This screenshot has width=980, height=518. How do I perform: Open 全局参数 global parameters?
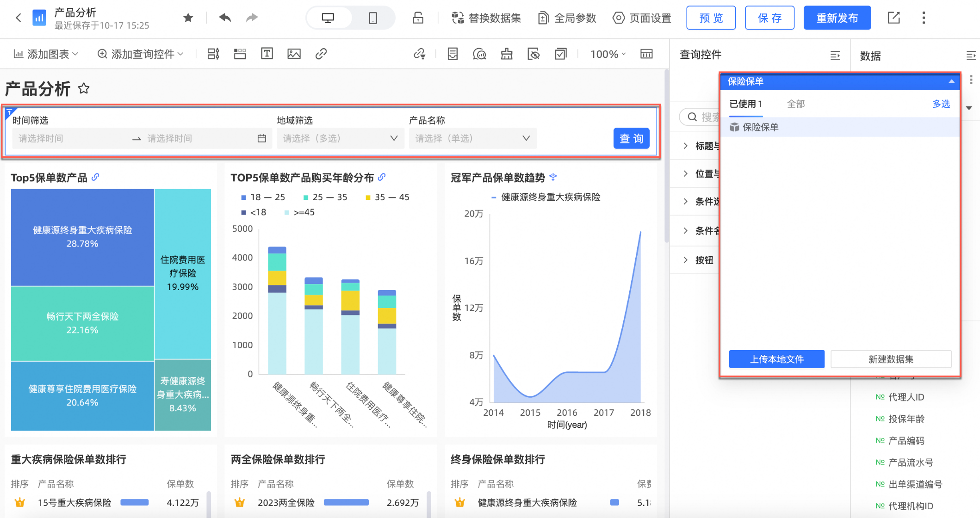click(x=567, y=18)
